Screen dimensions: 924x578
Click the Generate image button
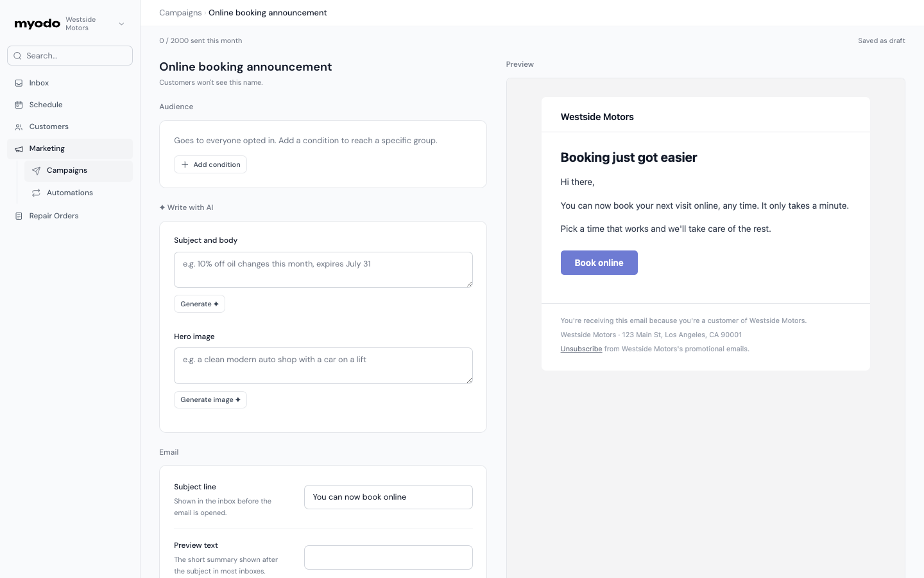click(210, 399)
